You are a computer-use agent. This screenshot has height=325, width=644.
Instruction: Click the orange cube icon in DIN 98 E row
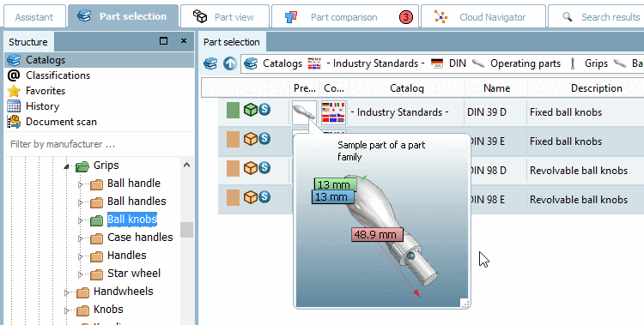point(251,197)
